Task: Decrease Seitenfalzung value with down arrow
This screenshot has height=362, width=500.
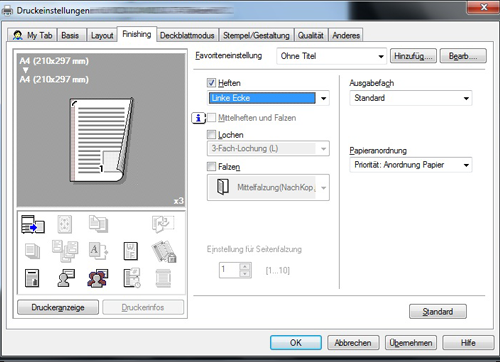Action: (245, 274)
